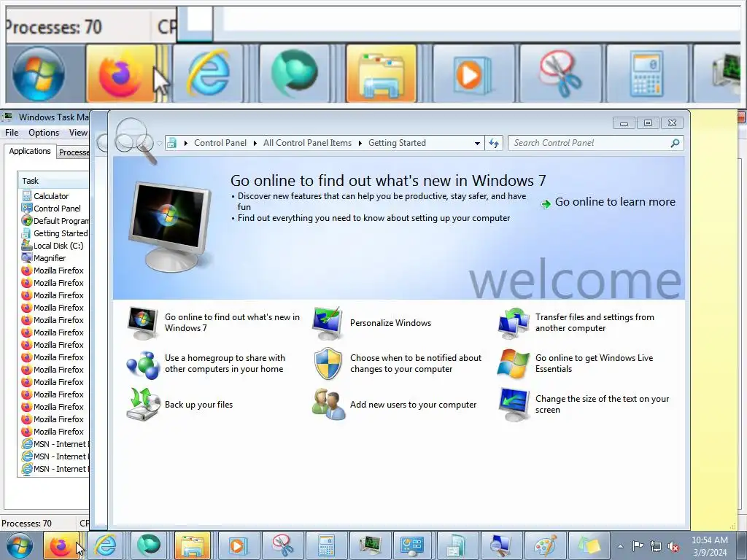Expand the address bar history dropdown
Screen dimensions: 747x560
click(477, 144)
